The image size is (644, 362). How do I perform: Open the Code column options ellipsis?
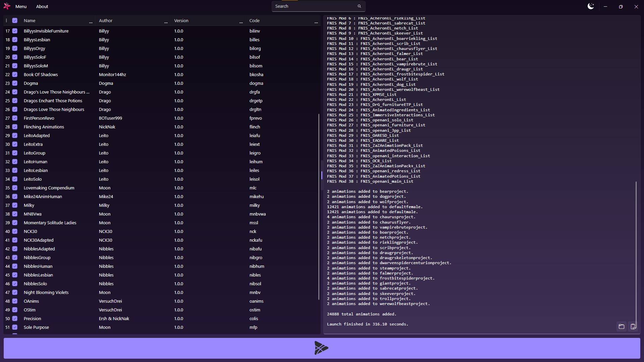tap(316, 22)
